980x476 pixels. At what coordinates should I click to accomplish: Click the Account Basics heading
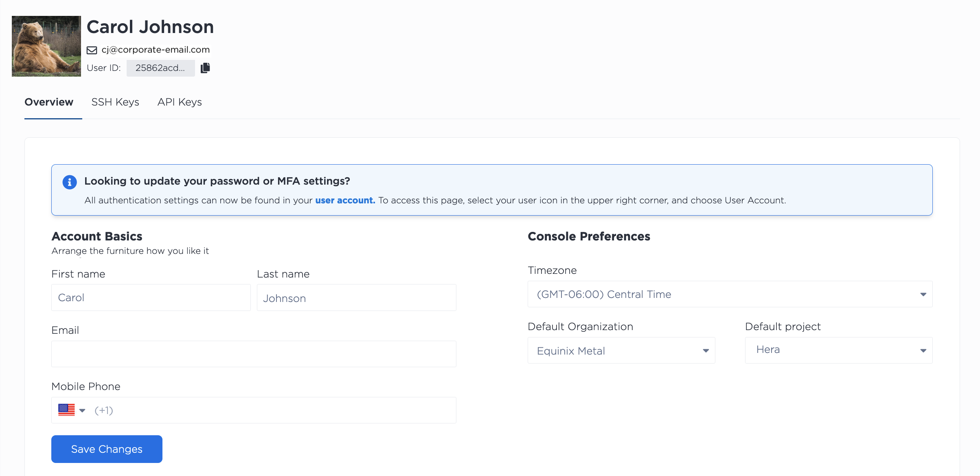click(97, 236)
